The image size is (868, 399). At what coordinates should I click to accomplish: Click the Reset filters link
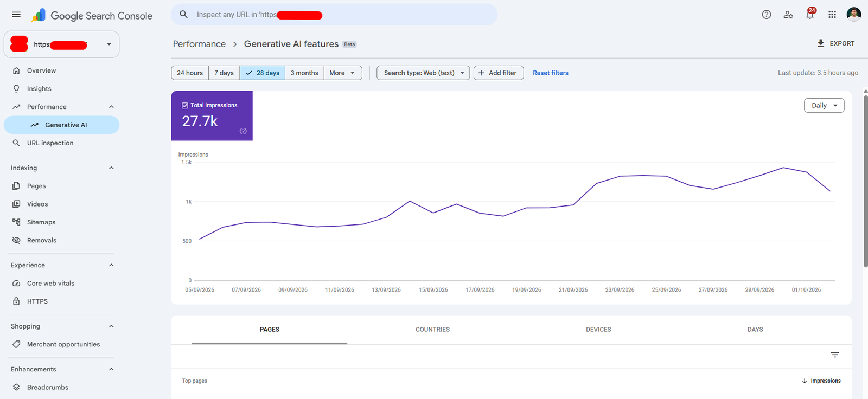tap(551, 73)
